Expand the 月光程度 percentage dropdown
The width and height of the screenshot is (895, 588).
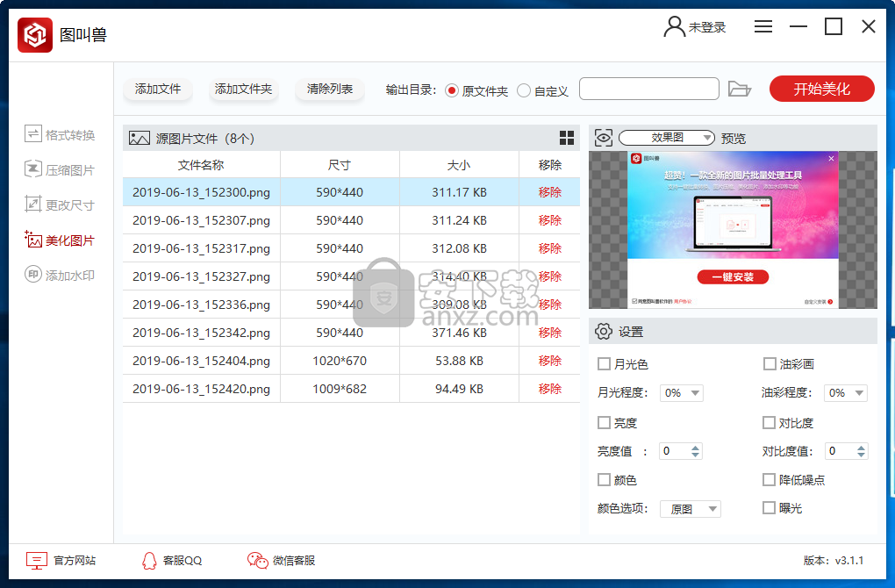(681, 393)
